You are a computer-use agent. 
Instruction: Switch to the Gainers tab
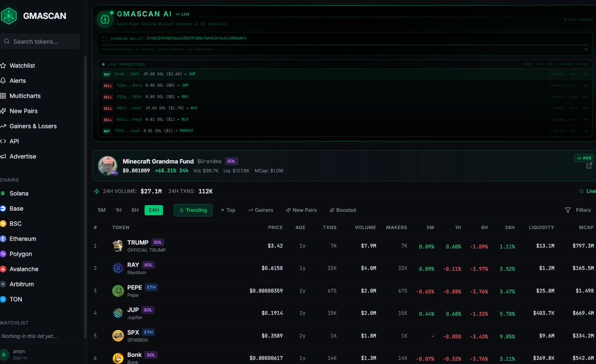click(261, 210)
